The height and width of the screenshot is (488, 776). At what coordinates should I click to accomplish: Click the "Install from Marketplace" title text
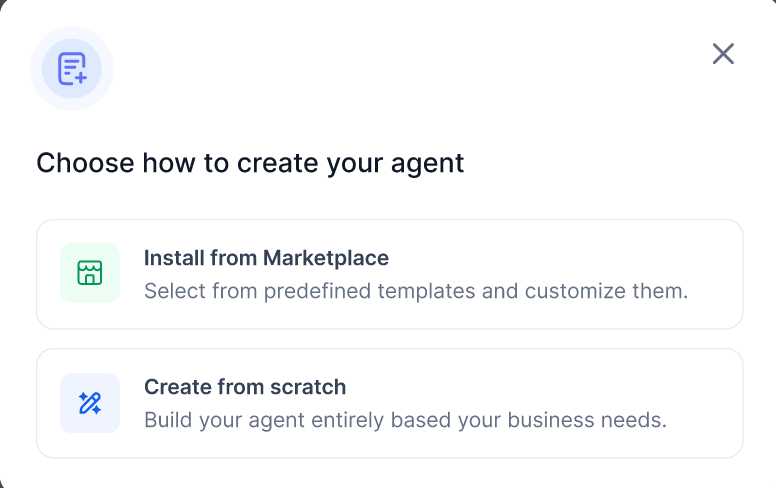(266, 258)
